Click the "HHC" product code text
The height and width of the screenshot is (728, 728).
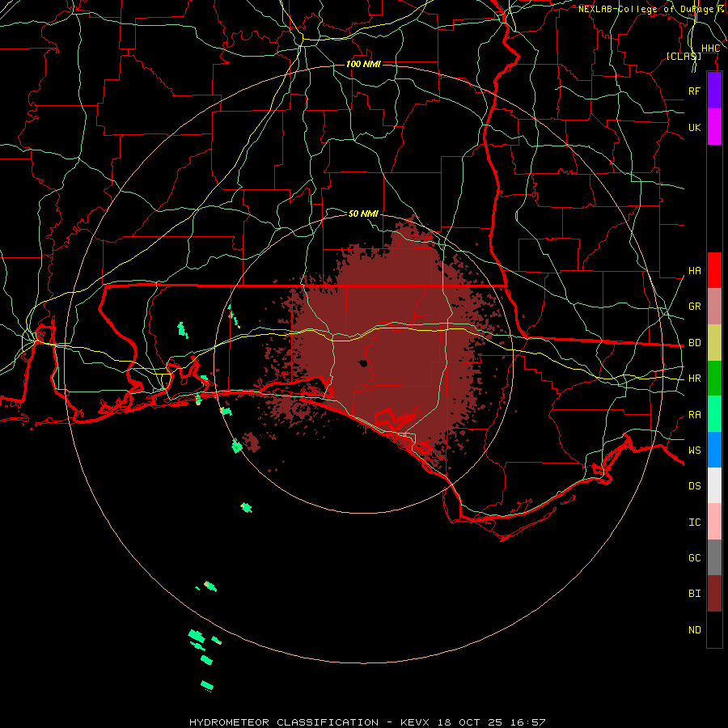coord(710,49)
